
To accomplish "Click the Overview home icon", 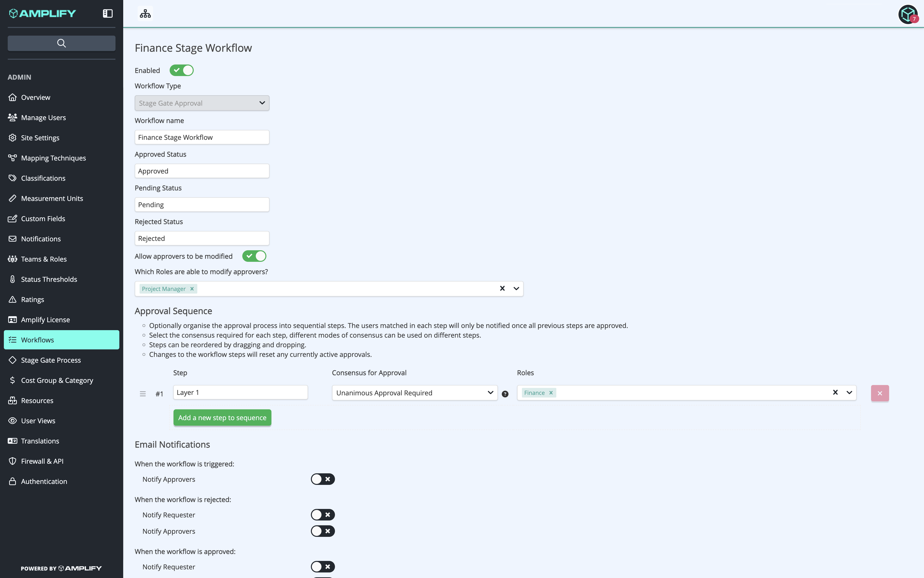I will pos(13,97).
